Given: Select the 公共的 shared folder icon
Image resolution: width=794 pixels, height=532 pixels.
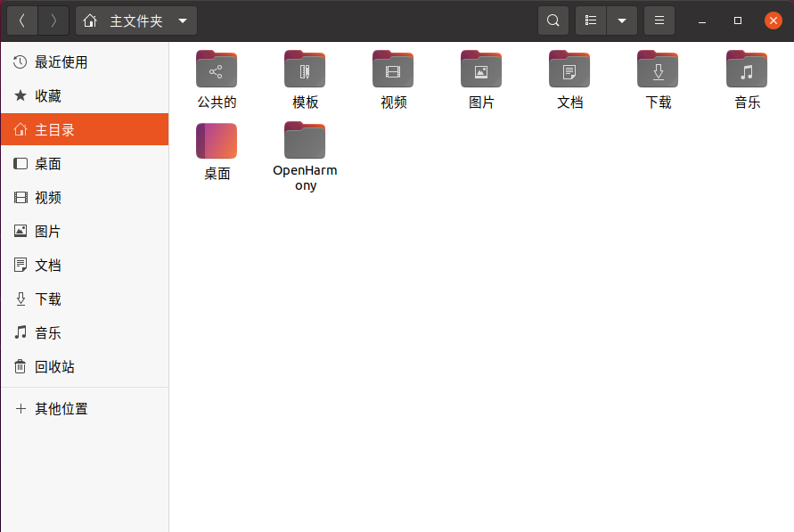Looking at the screenshot, I should point(217,70).
